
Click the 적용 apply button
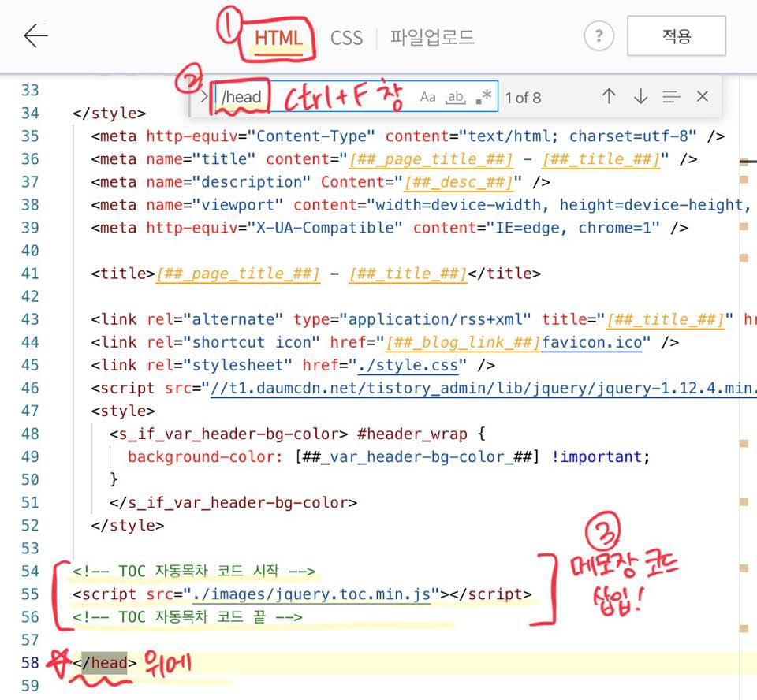click(x=677, y=35)
